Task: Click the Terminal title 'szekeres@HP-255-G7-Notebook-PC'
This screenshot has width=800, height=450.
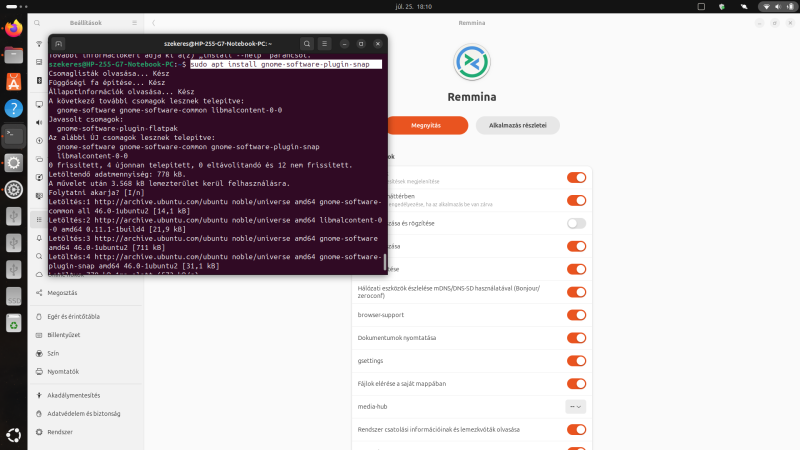Action: (218, 44)
